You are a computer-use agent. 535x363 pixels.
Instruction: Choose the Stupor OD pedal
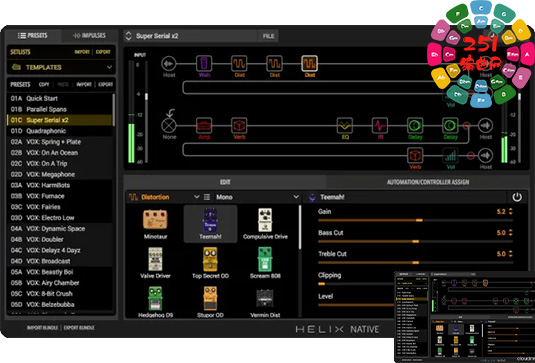(x=210, y=302)
